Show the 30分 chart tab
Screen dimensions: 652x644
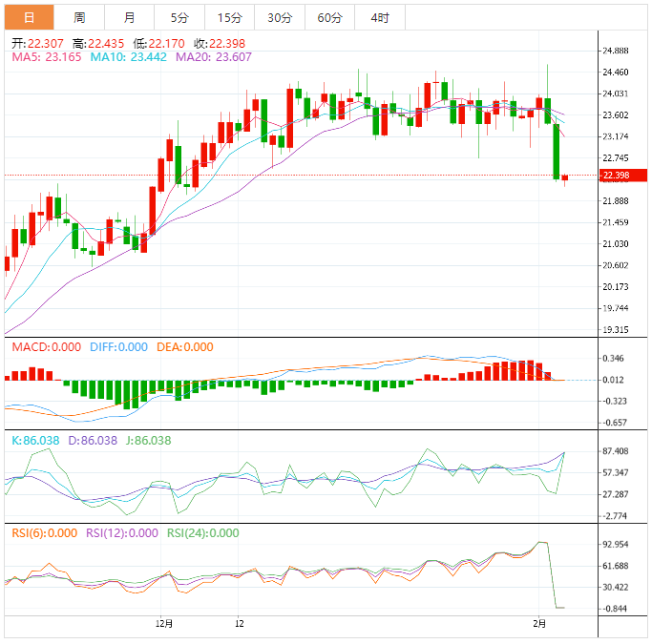pos(280,17)
